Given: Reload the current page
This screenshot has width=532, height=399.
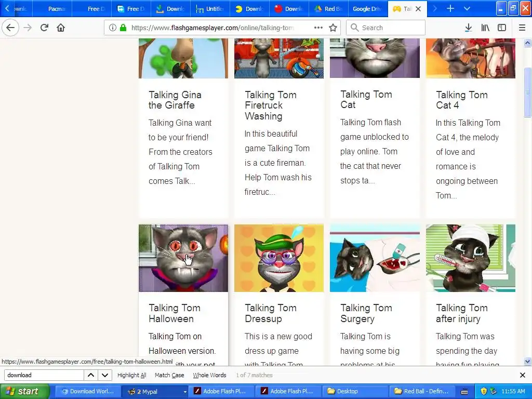Looking at the screenshot, I should tap(44, 28).
